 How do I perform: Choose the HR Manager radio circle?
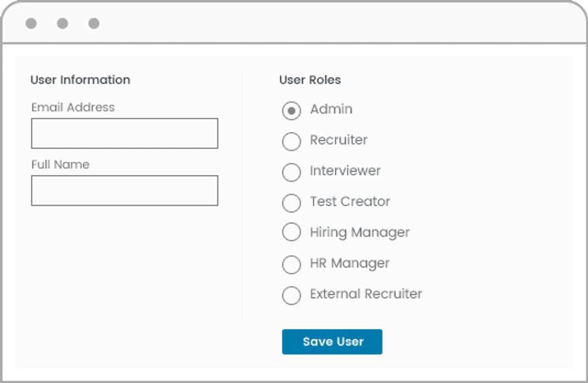pyautogui.click(x=292, y=264)
